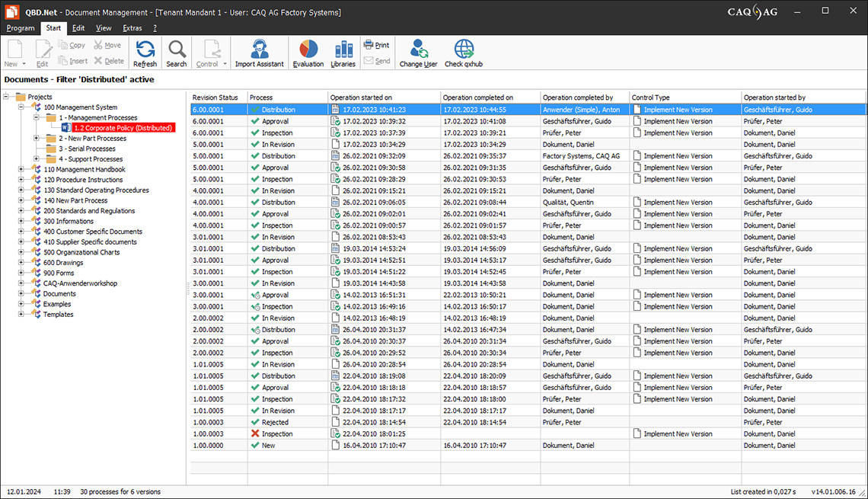Click the folder icon of 3 - Serial Processes

pyautogui.click(x=51, y=149)
